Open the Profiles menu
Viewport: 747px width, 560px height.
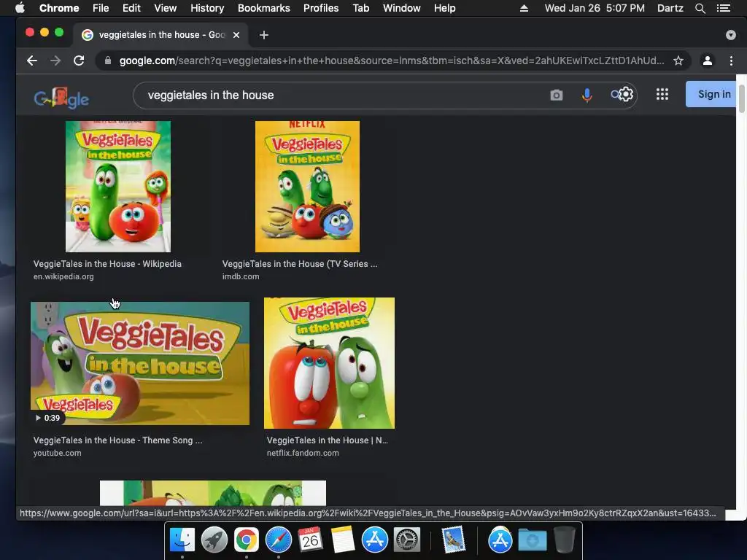(321, 8)
